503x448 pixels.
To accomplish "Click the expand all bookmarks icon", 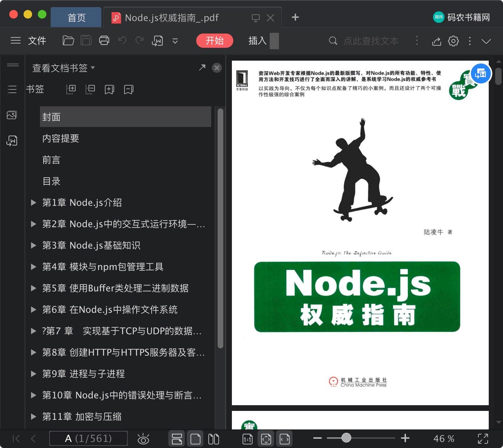I will [71, 89].
